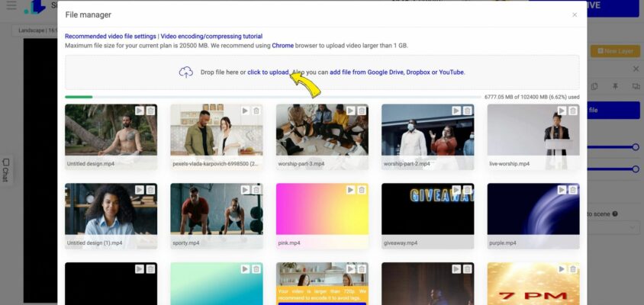
Task: Click the 'click to upload' link
Action: 268,72
